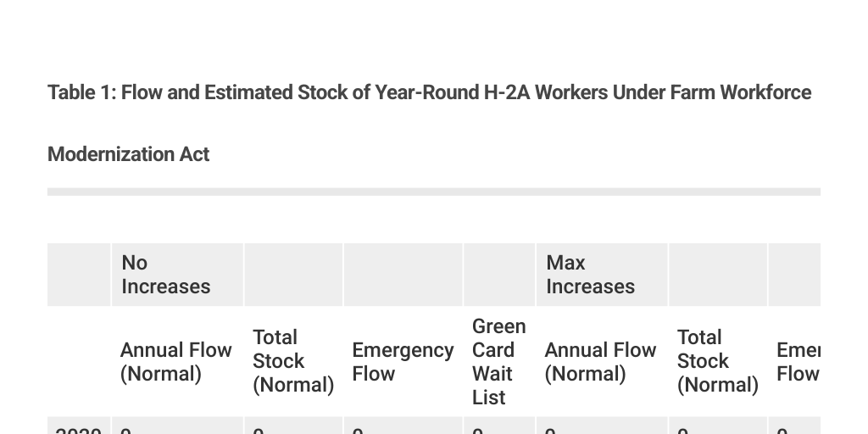Select the "Max Increases" header cell
This screenshot has height=434, width=868.
[x=591, y=275]
